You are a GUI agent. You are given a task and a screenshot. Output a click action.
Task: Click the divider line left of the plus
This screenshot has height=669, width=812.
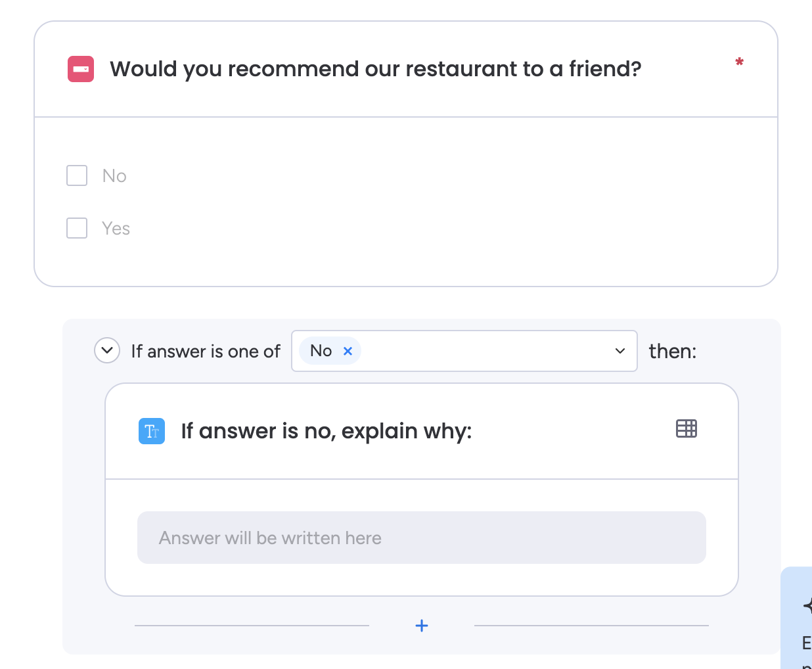tap(252, 626)
